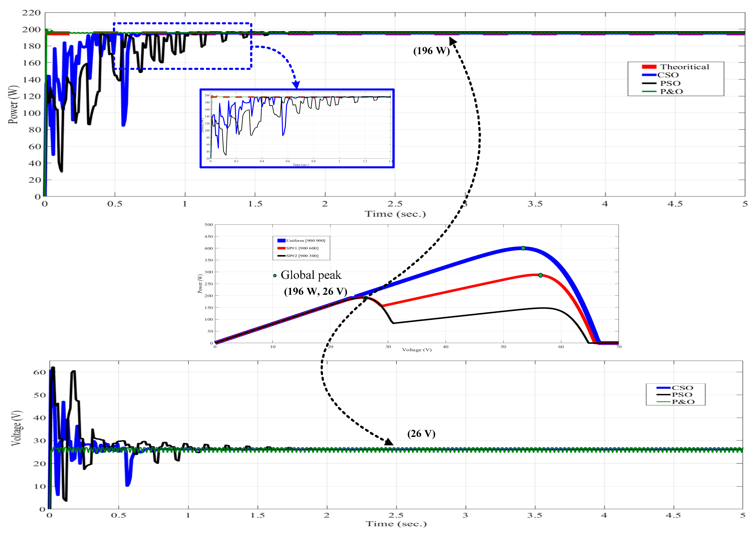The height and width of the screenshot is (534, 756).
Task: Click the blue-bordered zoomed inset plot
Action: tap(297, 128)
